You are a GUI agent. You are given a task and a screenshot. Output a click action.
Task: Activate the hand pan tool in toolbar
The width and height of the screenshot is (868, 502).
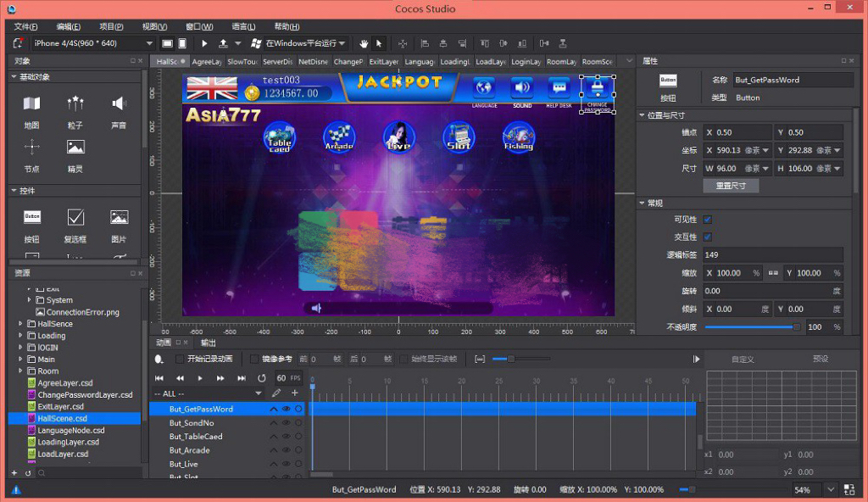coord(364,43)
